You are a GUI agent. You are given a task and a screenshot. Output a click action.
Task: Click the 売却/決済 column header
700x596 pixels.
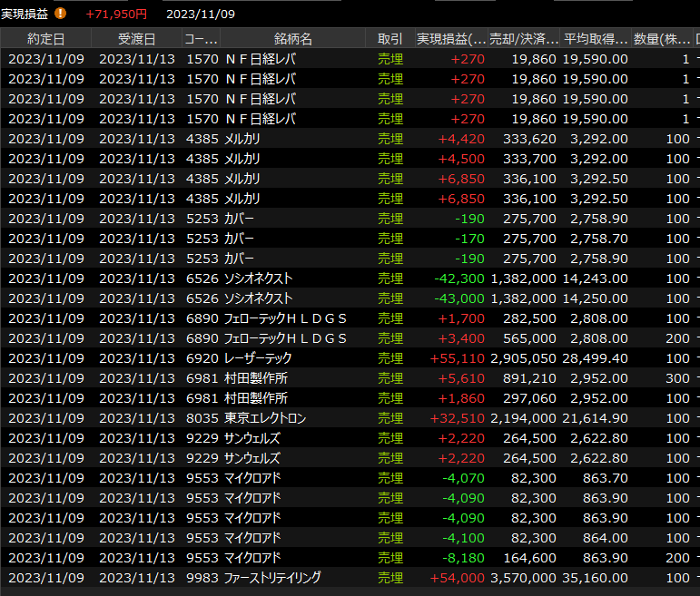click(523, 39)
